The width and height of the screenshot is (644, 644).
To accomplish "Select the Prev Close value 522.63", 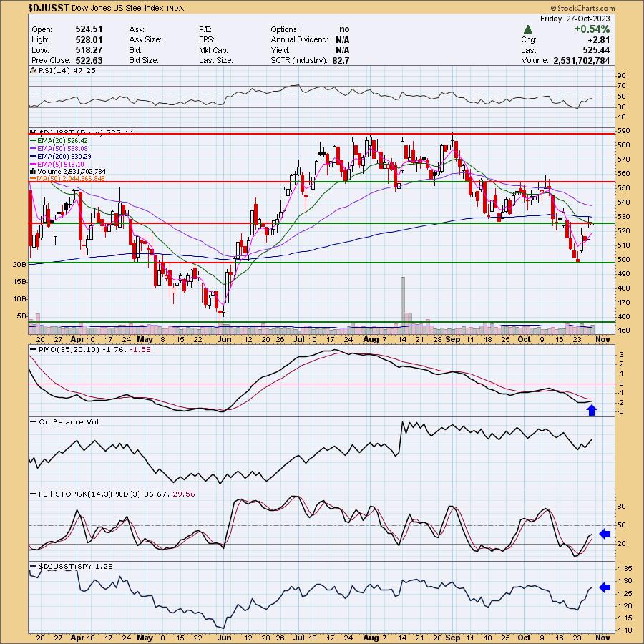I will (89, 60).
